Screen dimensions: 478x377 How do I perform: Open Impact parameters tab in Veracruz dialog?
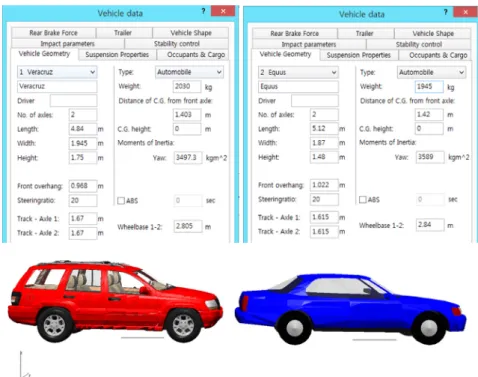coord(68,44)
